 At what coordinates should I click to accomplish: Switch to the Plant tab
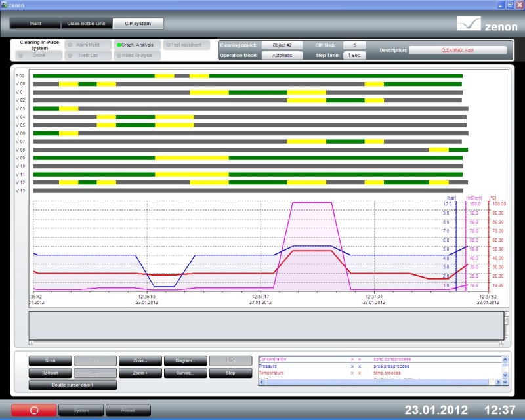35,24
